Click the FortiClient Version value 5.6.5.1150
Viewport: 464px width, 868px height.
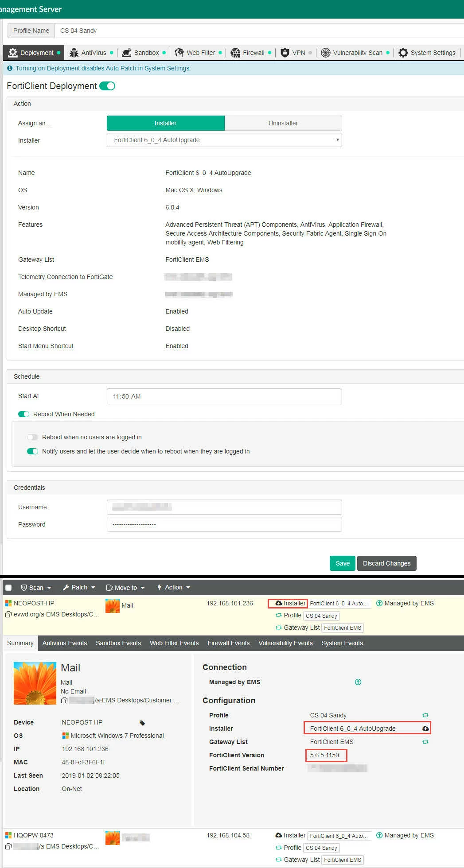pyautogui.click(x=324, y=755)
